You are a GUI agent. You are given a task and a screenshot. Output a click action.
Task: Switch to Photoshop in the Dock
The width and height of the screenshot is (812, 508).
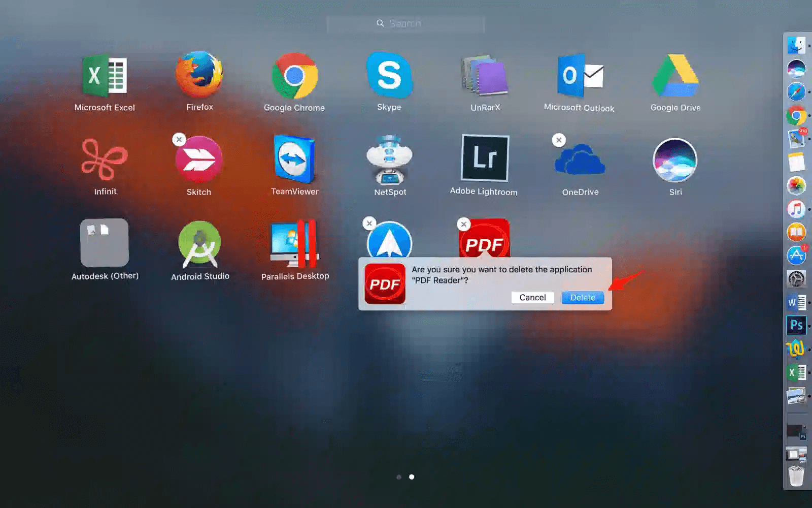[x=796, y=325]
